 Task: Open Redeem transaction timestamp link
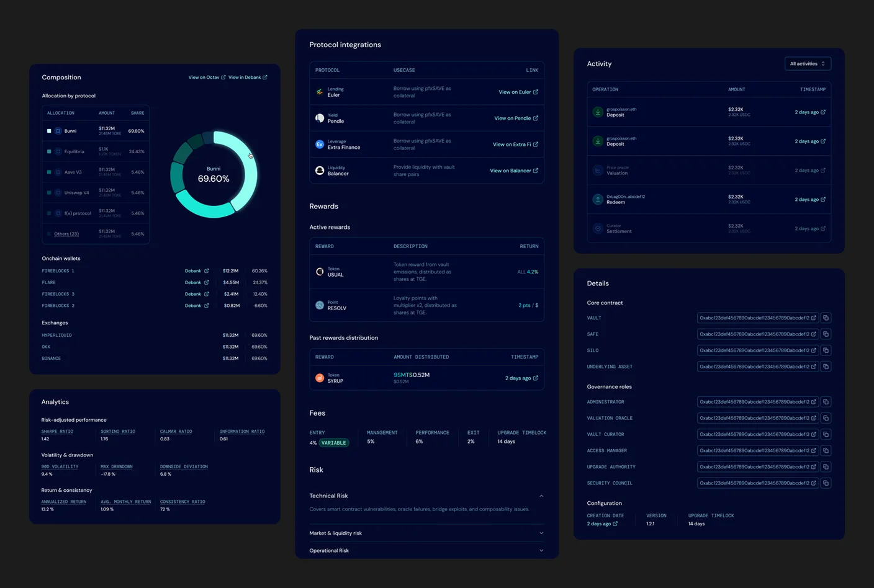[x=810, y=200]
